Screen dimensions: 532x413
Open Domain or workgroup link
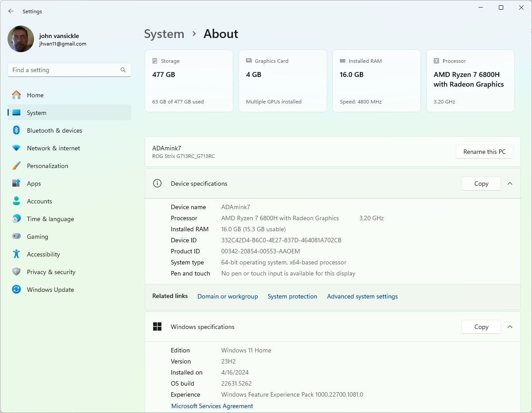[227, 296]
